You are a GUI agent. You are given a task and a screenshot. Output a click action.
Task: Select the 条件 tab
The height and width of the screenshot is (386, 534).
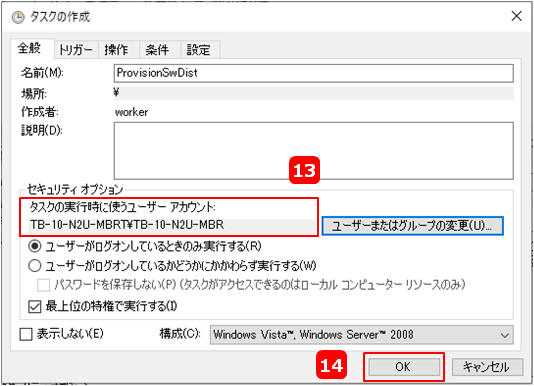point(157,50)
